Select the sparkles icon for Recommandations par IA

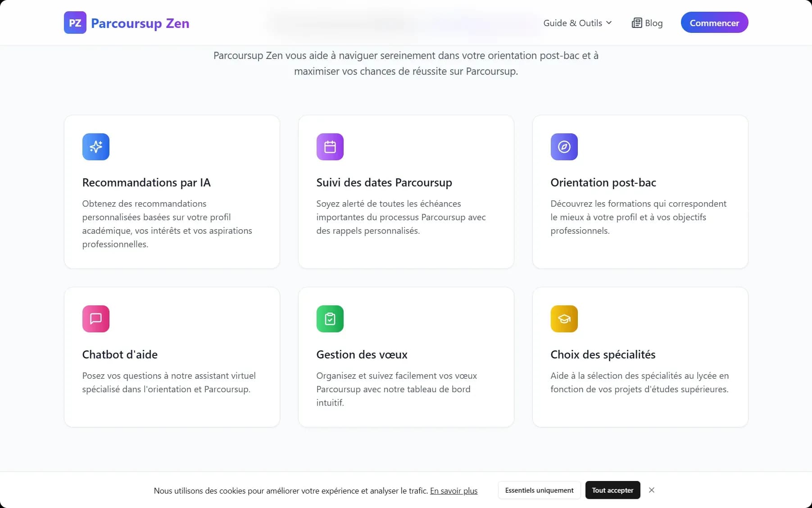coord(95,147)
